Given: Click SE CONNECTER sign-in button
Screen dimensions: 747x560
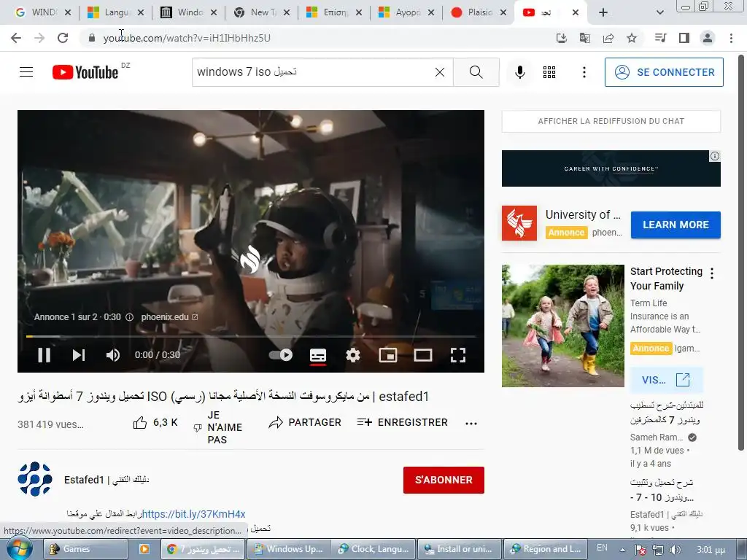Looking at the screenshot, I should 664,72.
